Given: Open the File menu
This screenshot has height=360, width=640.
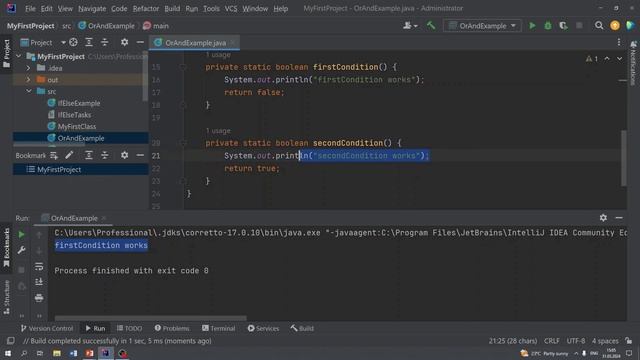Looking at the screenshot, I should [30, 8].
